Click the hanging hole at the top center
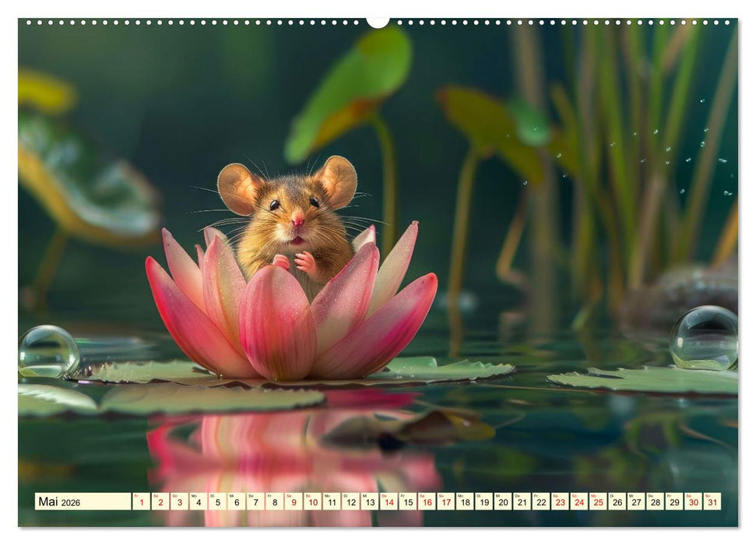The image size is (756, 545). 378,22
